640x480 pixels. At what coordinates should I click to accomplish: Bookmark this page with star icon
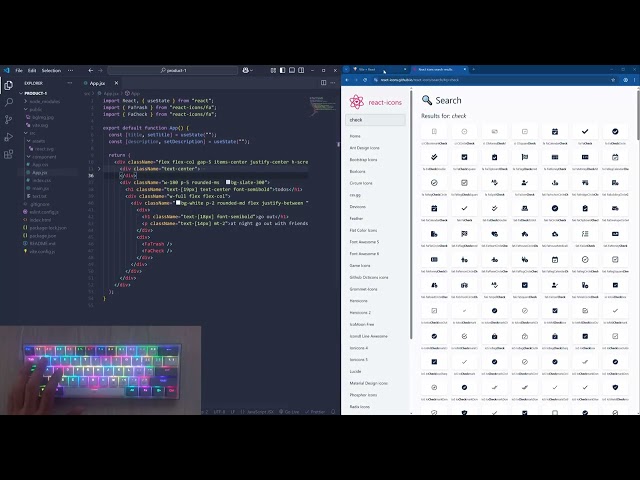[613, 80]
